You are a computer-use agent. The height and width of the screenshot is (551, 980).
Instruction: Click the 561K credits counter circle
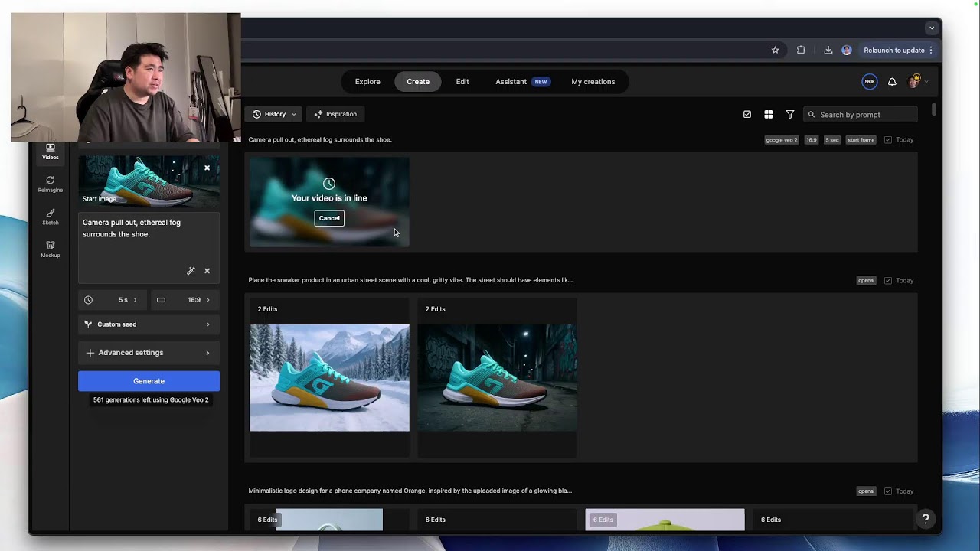[x=870, y=82]
